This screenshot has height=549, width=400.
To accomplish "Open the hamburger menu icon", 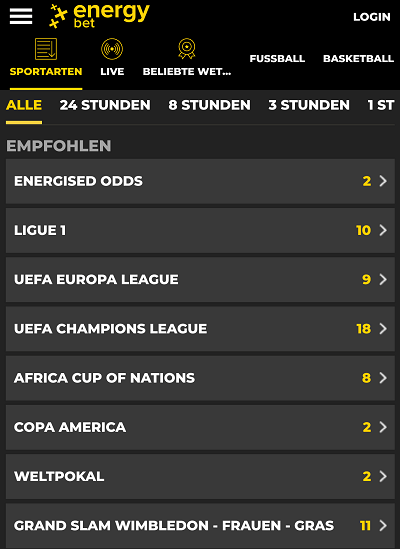I will [21, 16].
